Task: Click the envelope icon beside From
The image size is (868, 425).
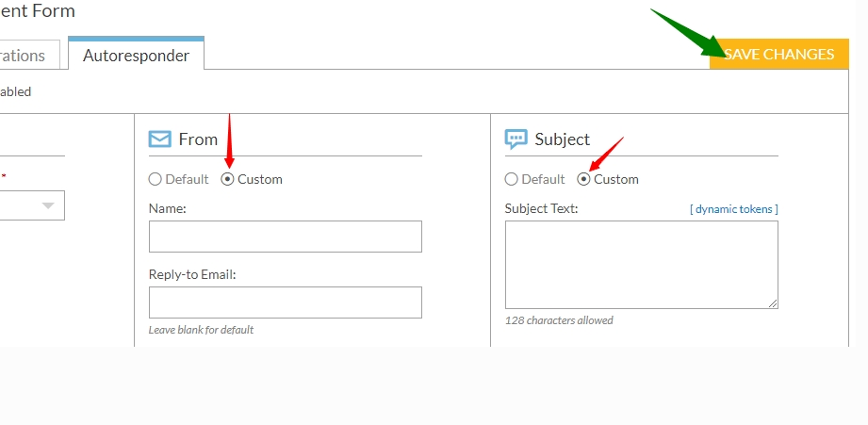Action: point(160,139)
